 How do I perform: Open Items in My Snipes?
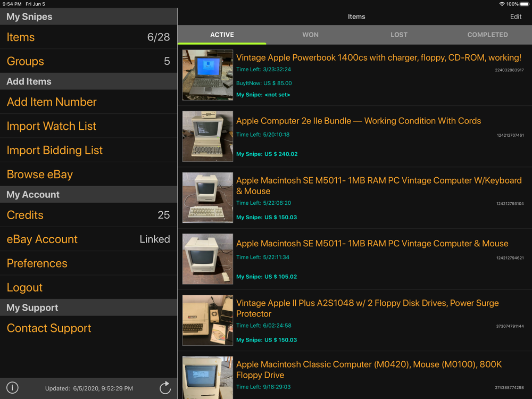88,37
